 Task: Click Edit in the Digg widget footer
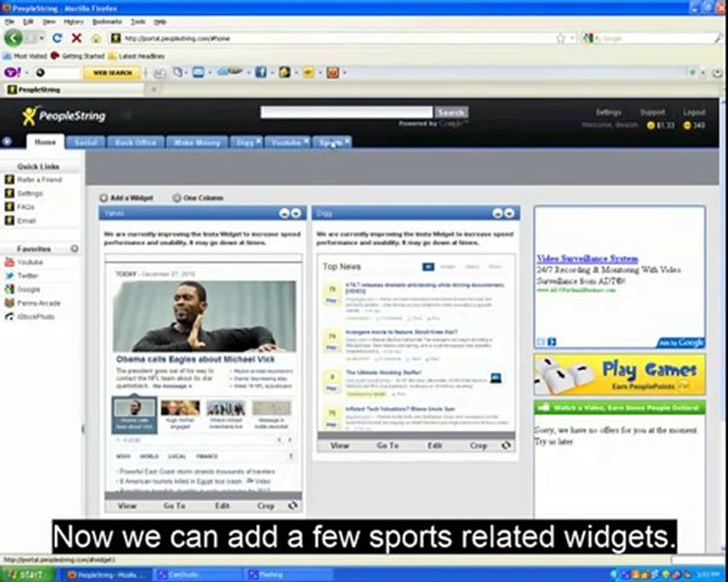pyautogui.click(x=434, y=445)
